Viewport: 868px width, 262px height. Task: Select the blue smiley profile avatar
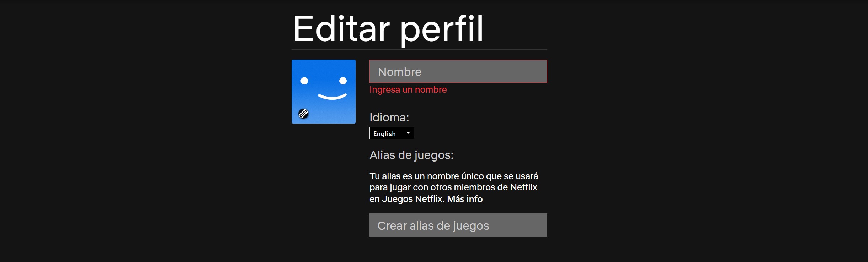tap(324, 92)
